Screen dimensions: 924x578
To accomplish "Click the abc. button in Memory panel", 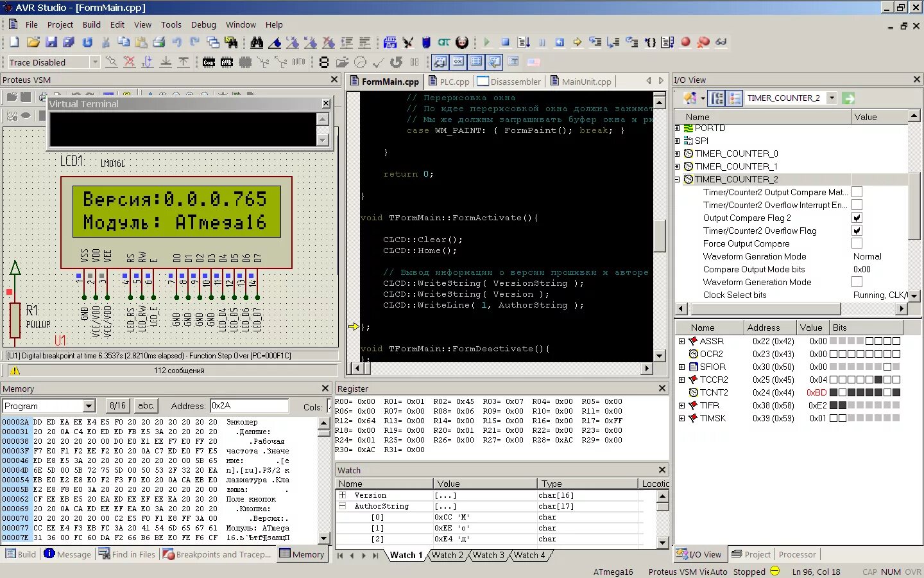I will (146, 406).
